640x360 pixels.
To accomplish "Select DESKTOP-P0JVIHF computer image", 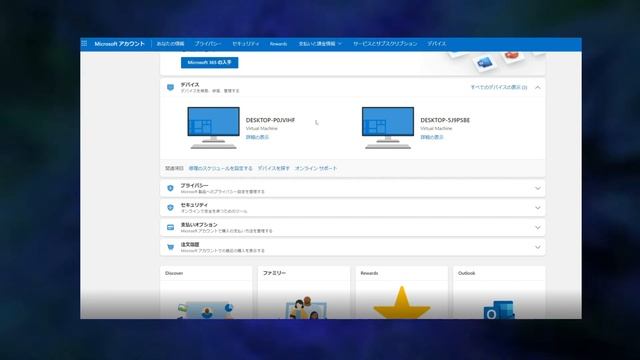I will tap(213, 128).
